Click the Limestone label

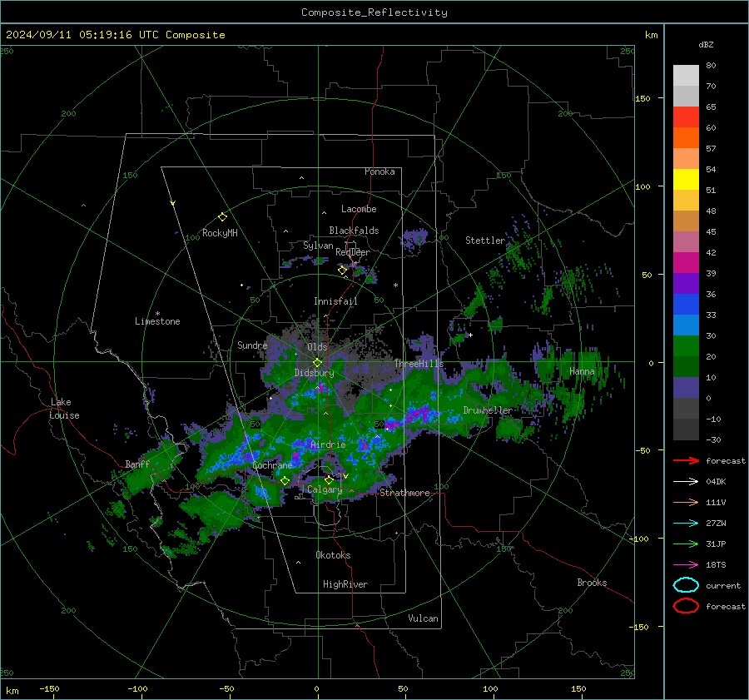click(x=157, y=321)
